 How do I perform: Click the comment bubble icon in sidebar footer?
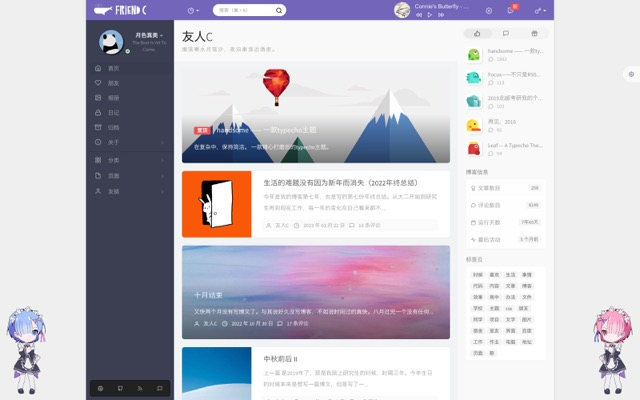coord(159,388)
